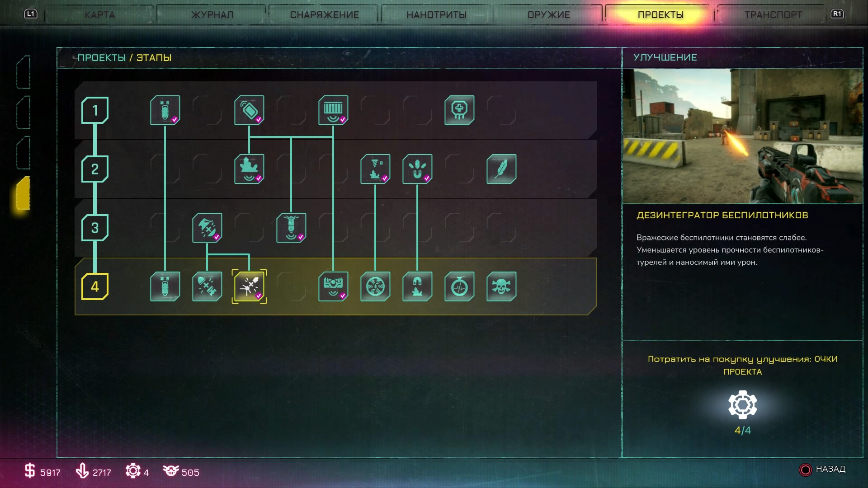The height and width of the screenshot is (488, 868).
Task: Click the winged icon showing 505
Action: coord(171,470)
